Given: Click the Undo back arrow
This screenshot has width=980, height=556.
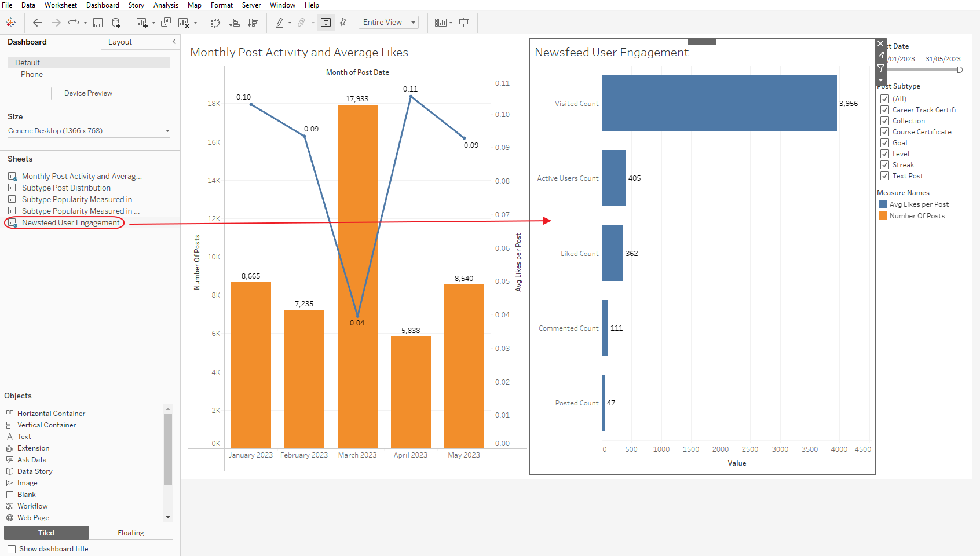Looking at the screenshot, I should click(x=38, y=23).
